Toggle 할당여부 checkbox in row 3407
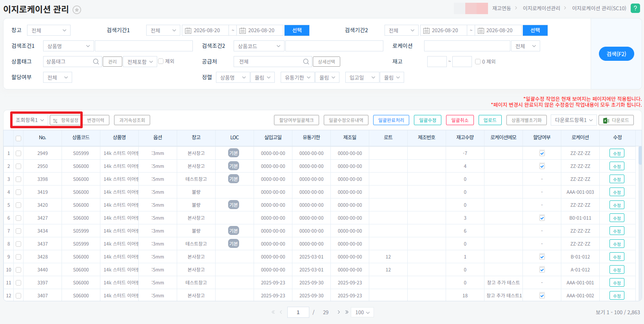The width and height of the screenshot is (644, 324). (542, 296)
